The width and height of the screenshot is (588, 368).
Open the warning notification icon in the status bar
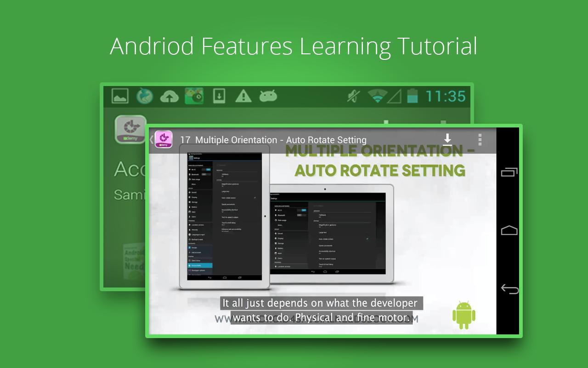point(243,96)
